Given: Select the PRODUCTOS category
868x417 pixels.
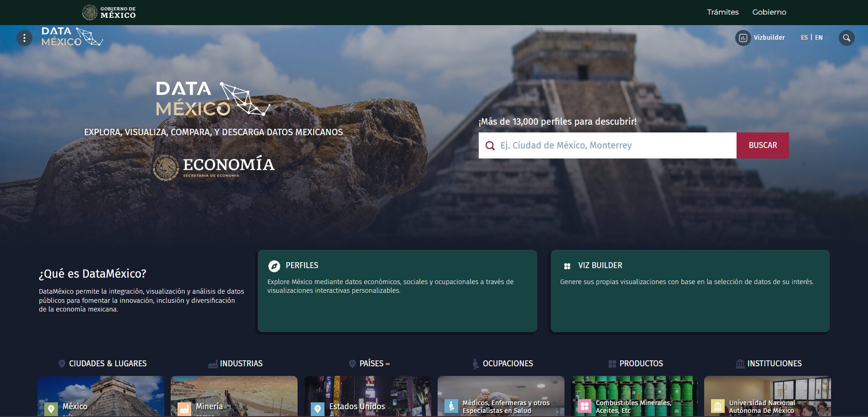Looking at the screenshot, I should [641, 364].
